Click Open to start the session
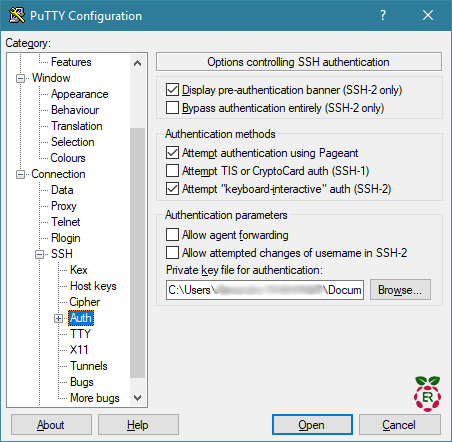This screenshot has width=452, height=442. 312,425
